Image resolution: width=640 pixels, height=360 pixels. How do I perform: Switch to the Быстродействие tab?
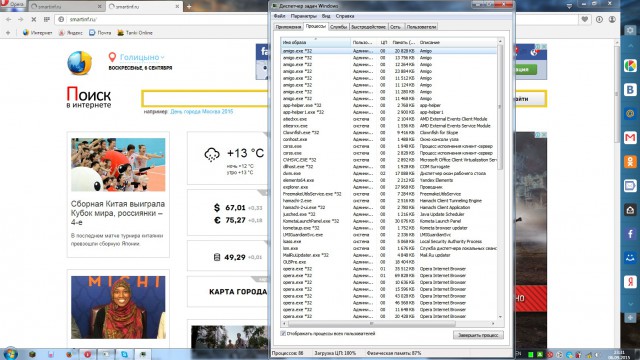[x=368, y=27]
